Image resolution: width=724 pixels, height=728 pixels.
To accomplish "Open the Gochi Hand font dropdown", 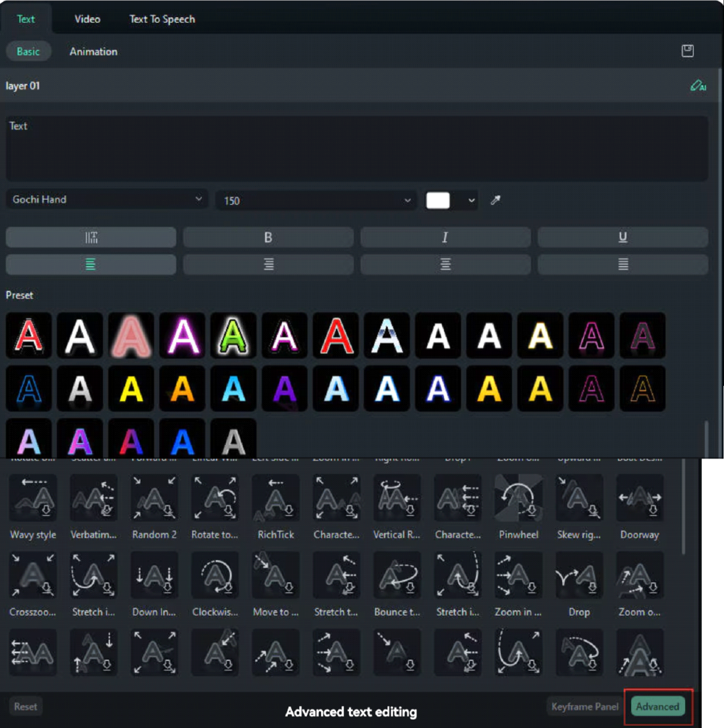I will pyautogui.click(x=107, y=200).
